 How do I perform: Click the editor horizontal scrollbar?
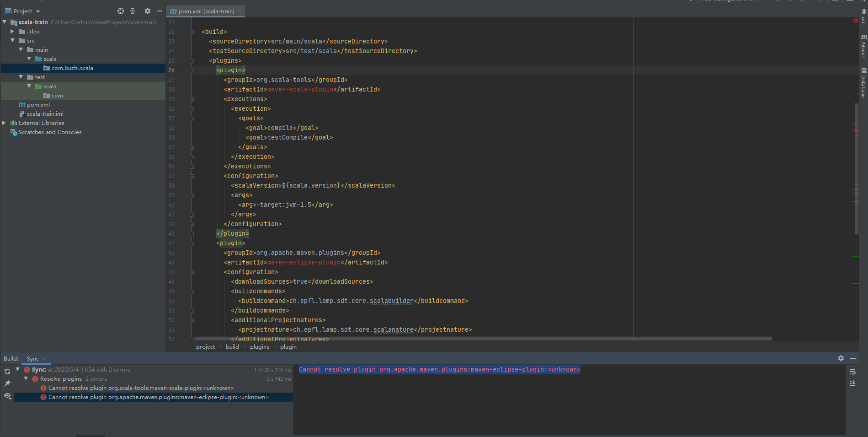pos(483,339)
